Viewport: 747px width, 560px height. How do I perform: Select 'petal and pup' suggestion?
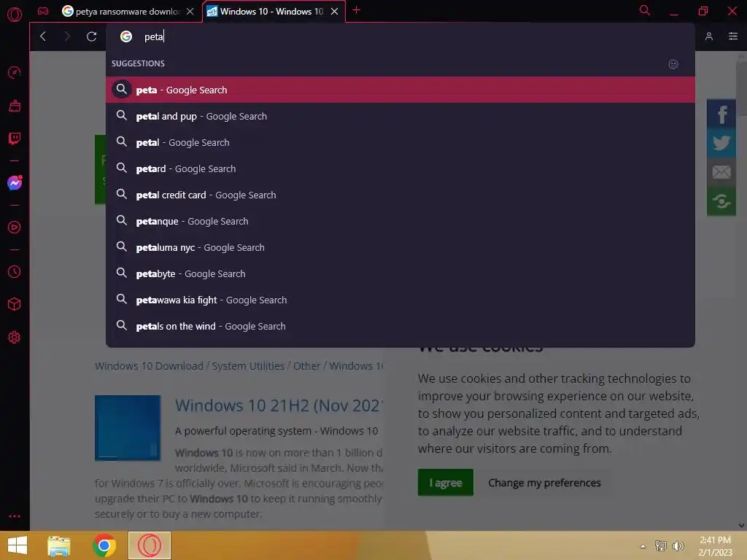pos(400,116)
